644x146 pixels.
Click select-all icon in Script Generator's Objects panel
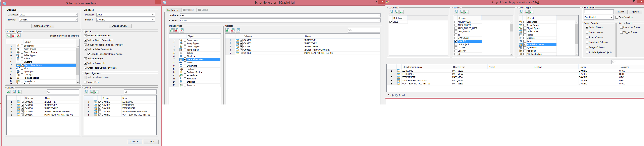227,30
